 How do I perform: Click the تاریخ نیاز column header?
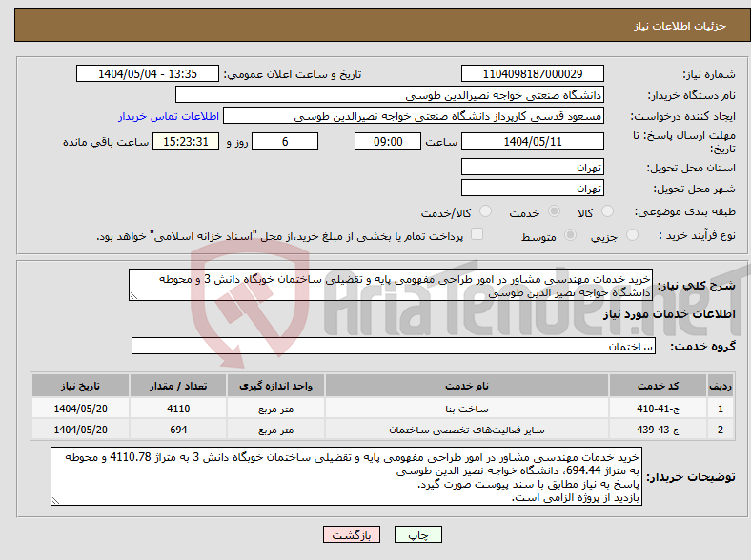(x=80, y=386)
